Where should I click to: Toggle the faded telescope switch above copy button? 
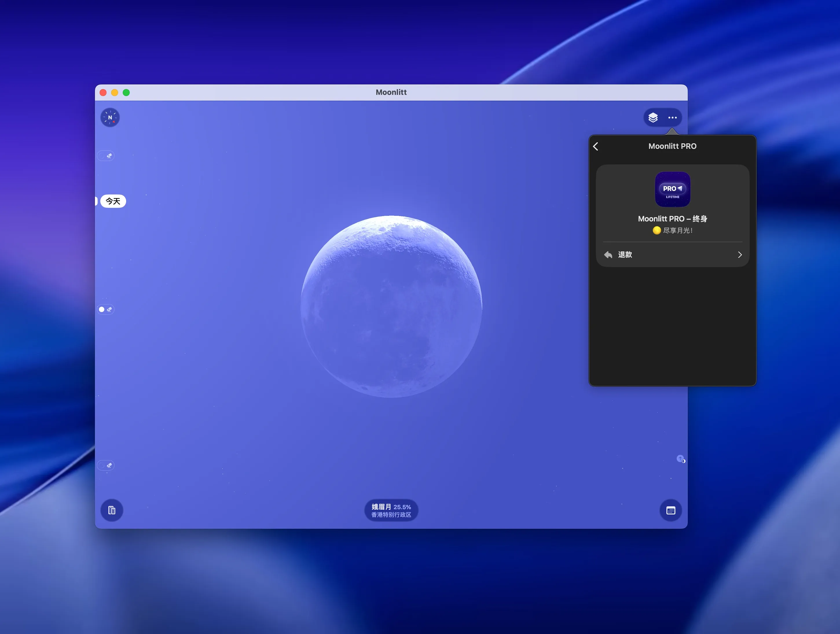[x=106, y=465]
